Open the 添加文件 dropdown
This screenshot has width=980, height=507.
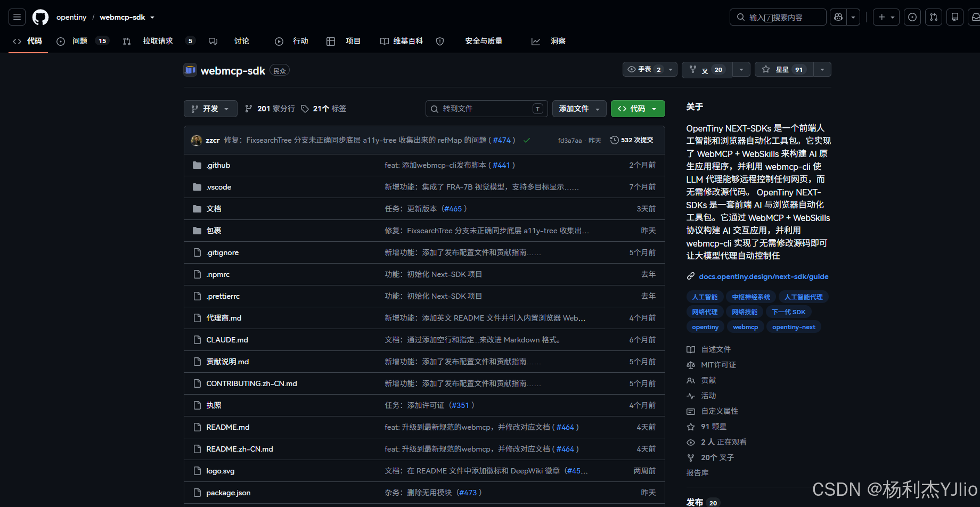(579, 109)
